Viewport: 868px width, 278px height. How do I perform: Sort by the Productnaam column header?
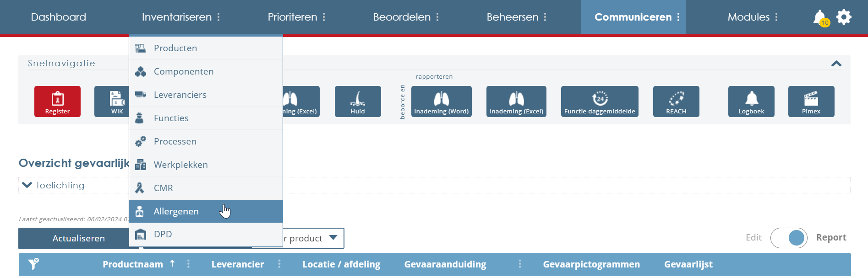pyautogui.click(x=133, y=264)
